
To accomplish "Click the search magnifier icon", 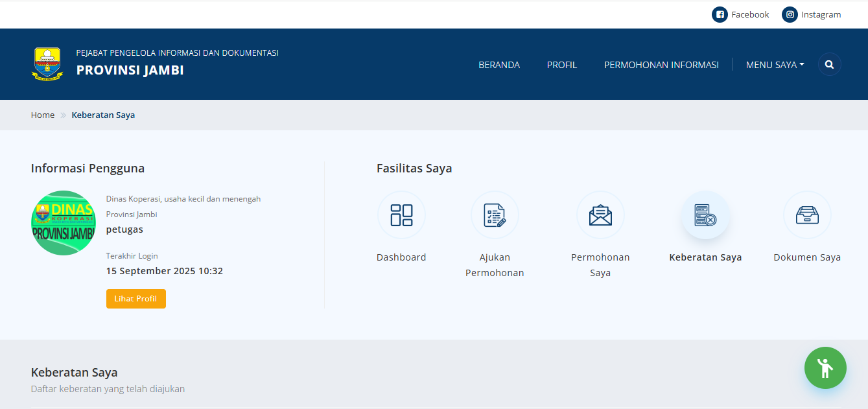I will [829, 65].
